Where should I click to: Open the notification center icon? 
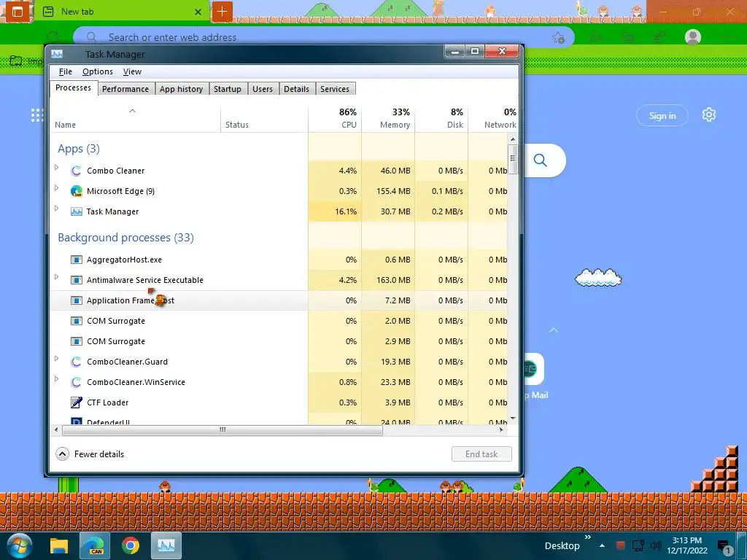(724, 546)
